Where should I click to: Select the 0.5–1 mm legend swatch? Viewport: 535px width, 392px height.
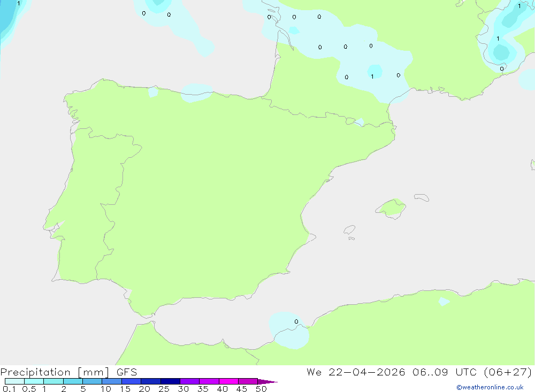coord(34,381)
